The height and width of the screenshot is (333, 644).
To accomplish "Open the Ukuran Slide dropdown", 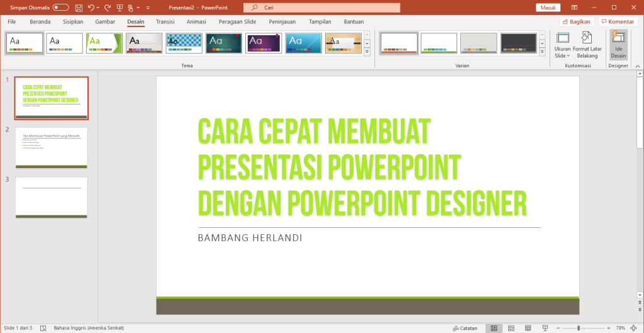I will [x=562, y=45].
